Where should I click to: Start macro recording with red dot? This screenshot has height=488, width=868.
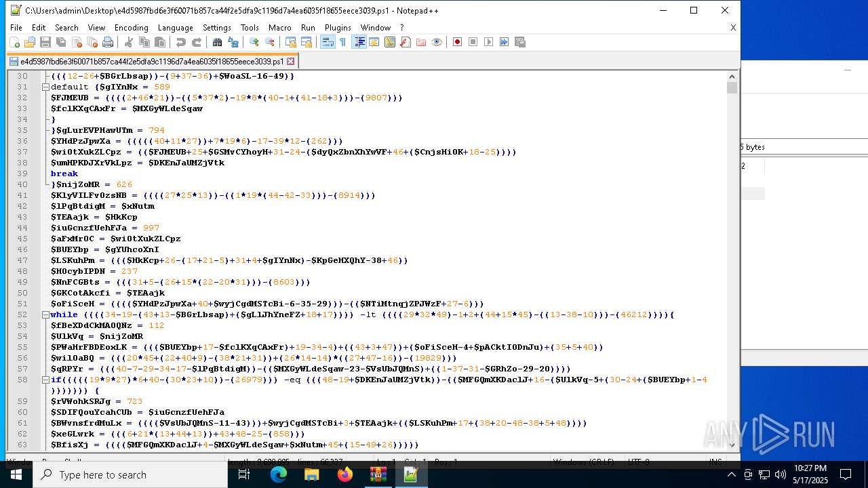coord(458,42)
